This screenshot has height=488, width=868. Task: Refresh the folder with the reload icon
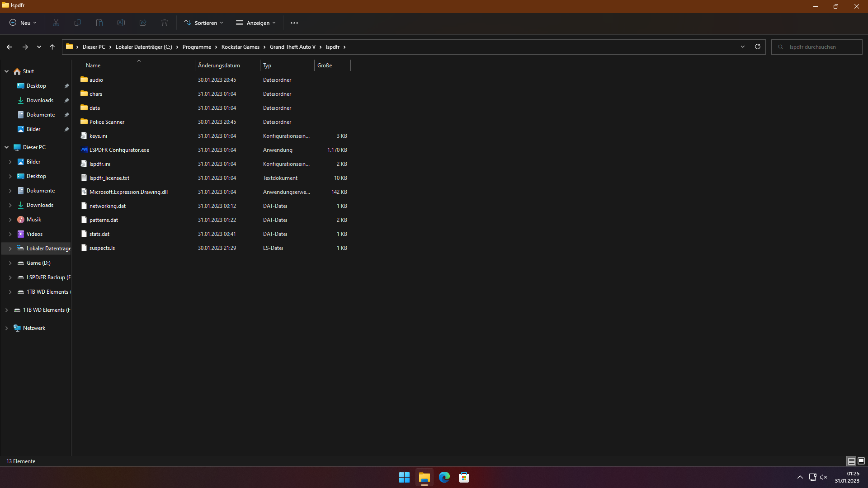pos(758,47)
